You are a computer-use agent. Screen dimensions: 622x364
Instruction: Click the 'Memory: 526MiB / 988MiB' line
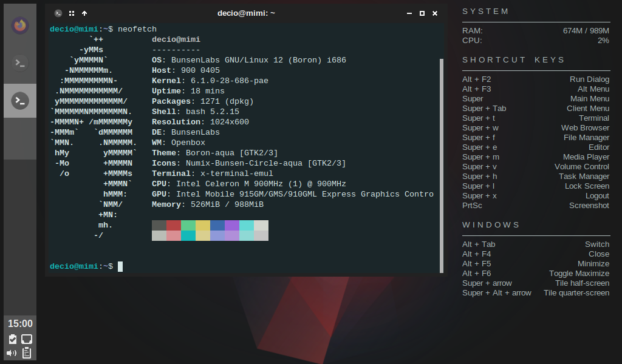coord(208,204)
